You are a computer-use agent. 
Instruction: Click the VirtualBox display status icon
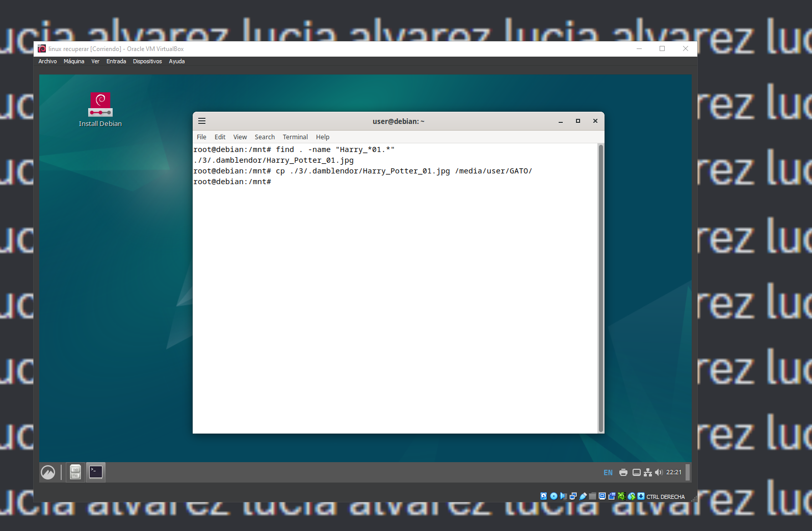pos(602,496)
